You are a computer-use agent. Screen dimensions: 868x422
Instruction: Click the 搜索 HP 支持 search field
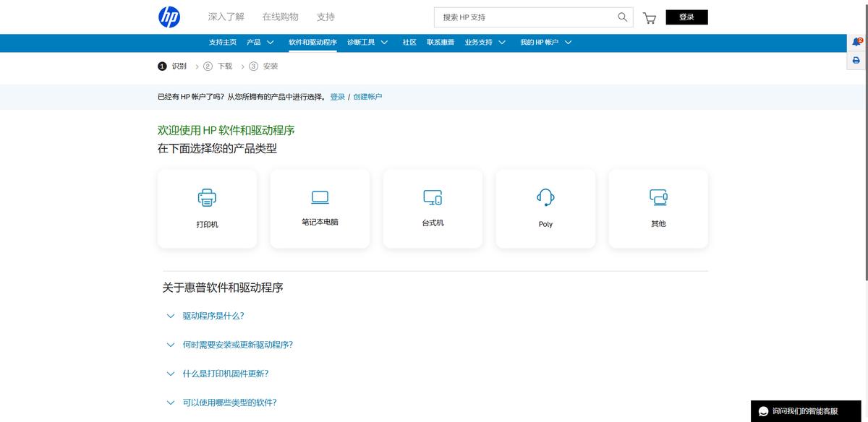(x=524, y=17)
